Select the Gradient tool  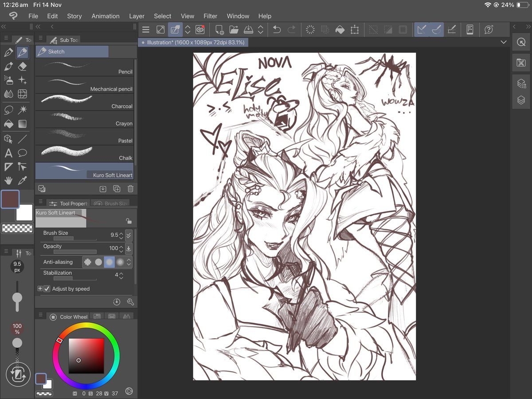[x=22, y=124]
